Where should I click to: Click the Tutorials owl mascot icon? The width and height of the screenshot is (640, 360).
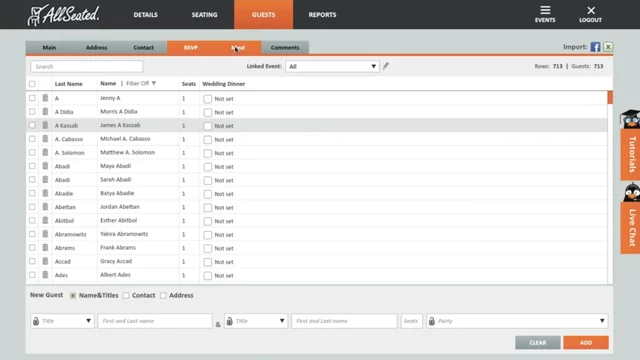(x=630, y=119)
